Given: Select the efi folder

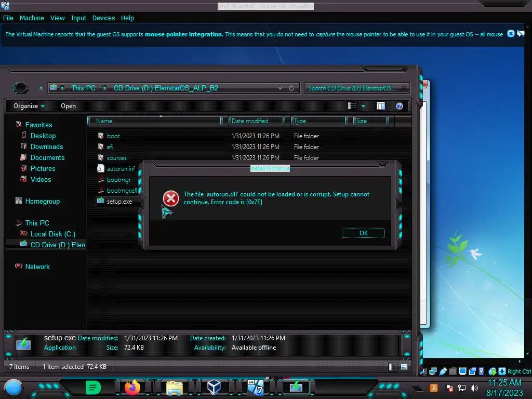Looking at the screenshot, I should (x=110, y=147).
